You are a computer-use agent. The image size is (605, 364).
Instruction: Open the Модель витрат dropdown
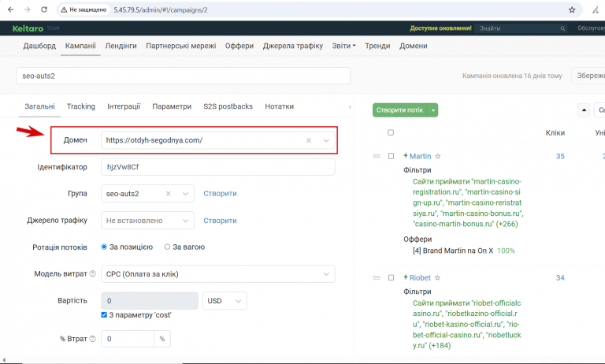(326, 274)
